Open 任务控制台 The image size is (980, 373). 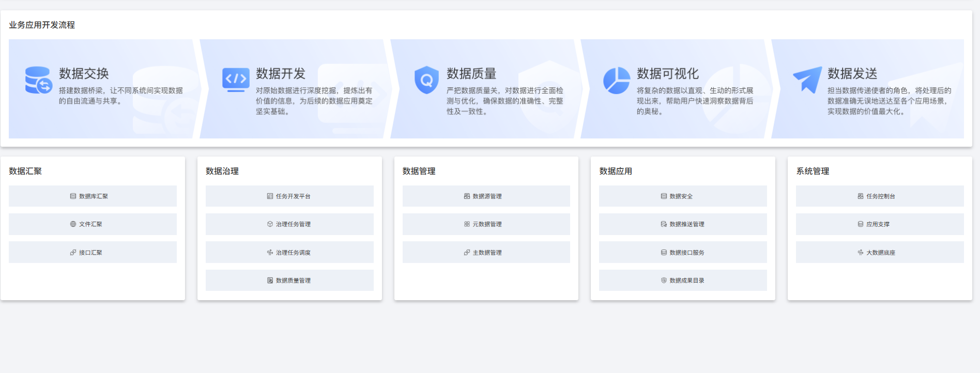(880, 196)
